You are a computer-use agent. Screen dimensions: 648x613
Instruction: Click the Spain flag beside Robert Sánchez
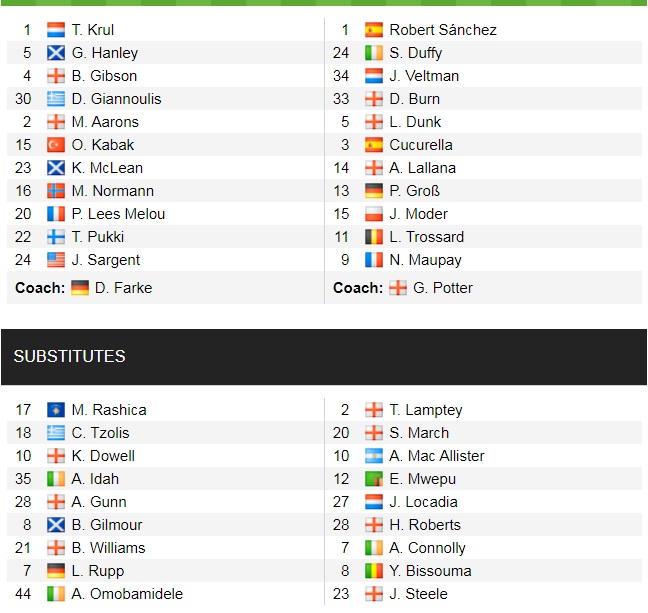click(374, 30)
